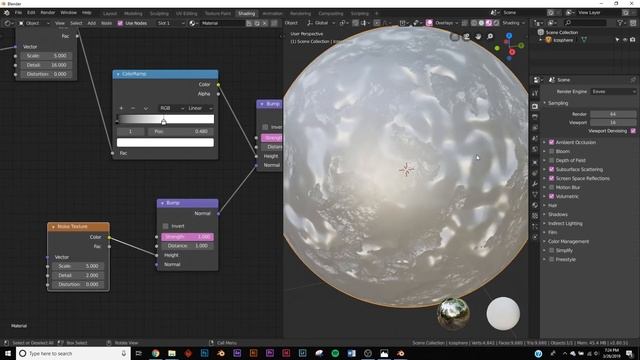Image resolution: width=640 pixels, height=360 pixels.
Task: Click the Windows search box
Action: pos(73,353)
